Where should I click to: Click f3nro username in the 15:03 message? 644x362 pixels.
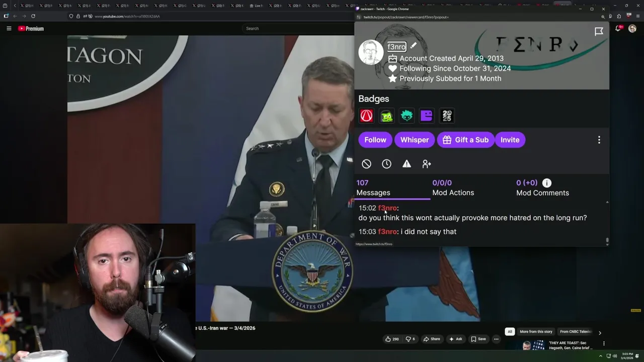pos(387,232)
